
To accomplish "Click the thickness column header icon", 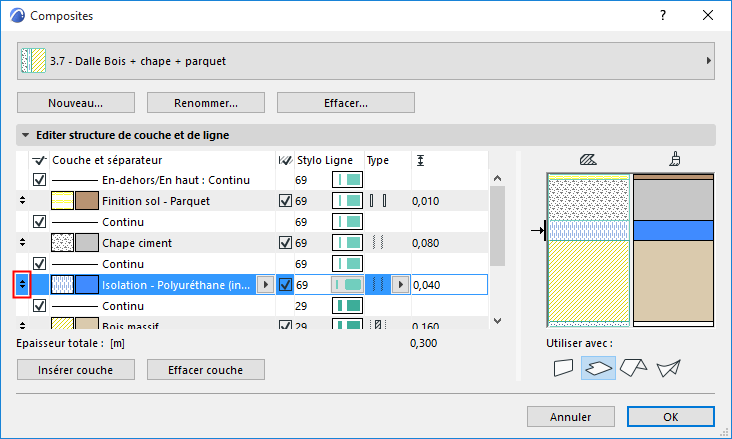I will (x=421, y=161).
